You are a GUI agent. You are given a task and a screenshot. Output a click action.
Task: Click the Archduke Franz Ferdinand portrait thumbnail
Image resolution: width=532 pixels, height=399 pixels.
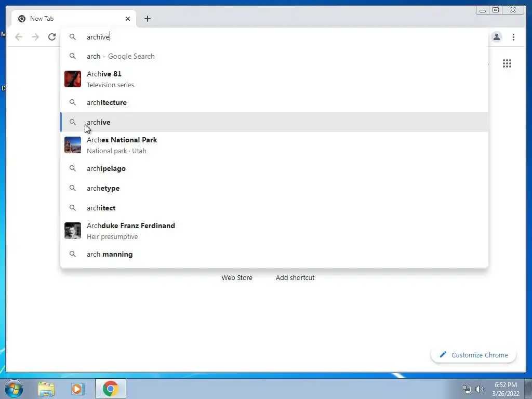(x=73, y=231)
